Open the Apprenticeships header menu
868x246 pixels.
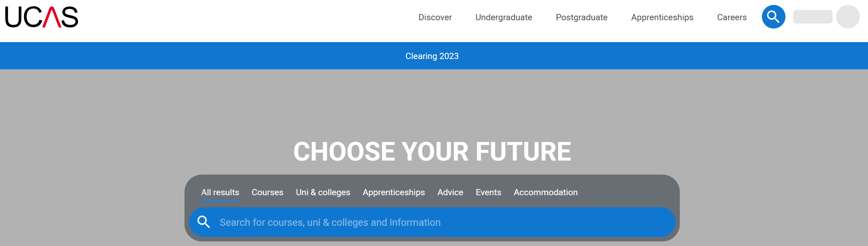coord(662,17)
